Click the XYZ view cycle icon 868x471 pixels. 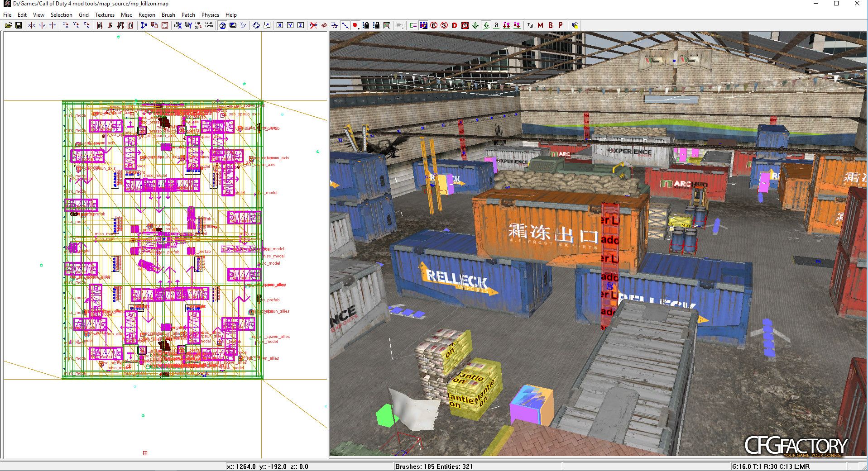coord(243,25)
